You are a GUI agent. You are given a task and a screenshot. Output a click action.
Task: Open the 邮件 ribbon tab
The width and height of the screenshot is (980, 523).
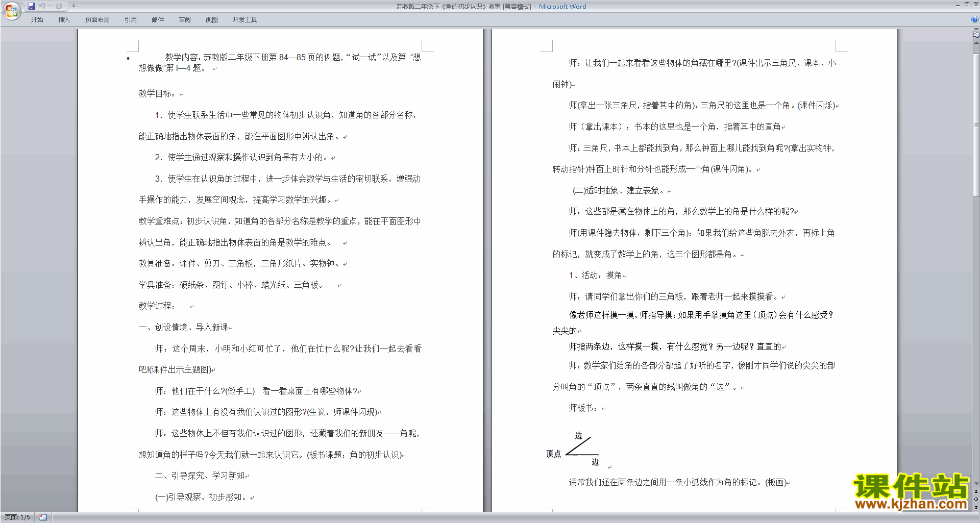(x=158, y=20)
